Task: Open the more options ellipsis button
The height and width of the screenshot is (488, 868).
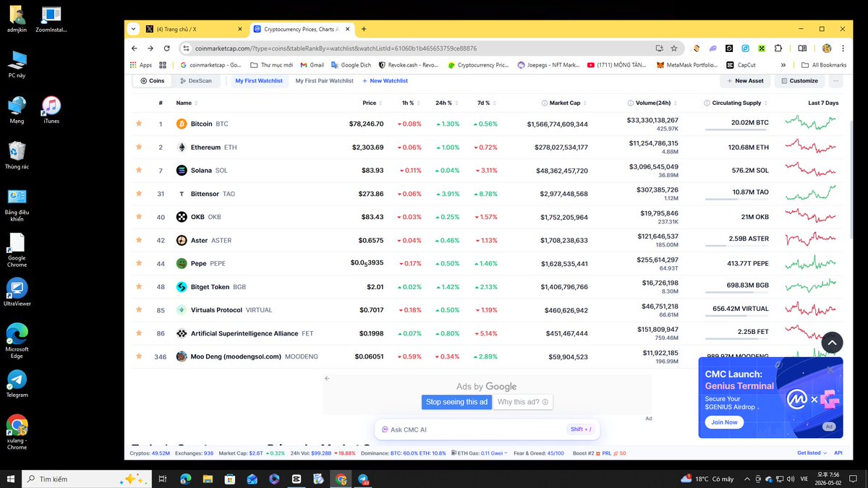Action: (x=835, y=81)
